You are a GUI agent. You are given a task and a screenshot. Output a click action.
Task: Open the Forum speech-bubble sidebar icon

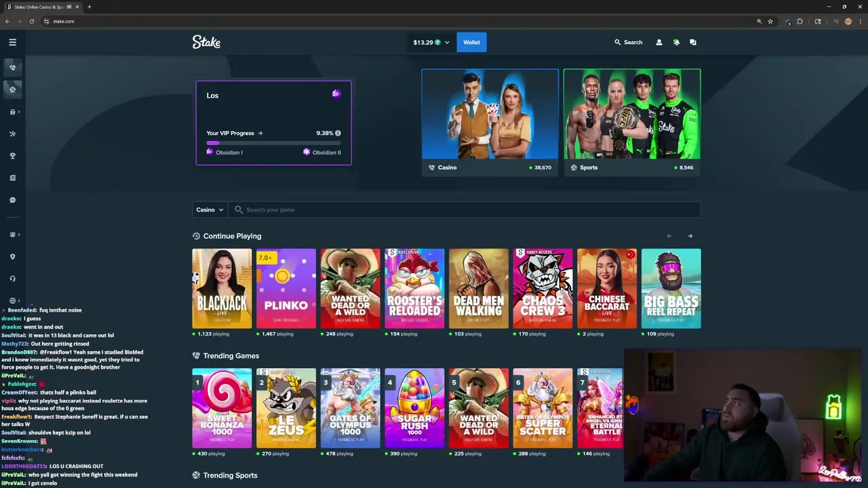(x=12, y=200)
